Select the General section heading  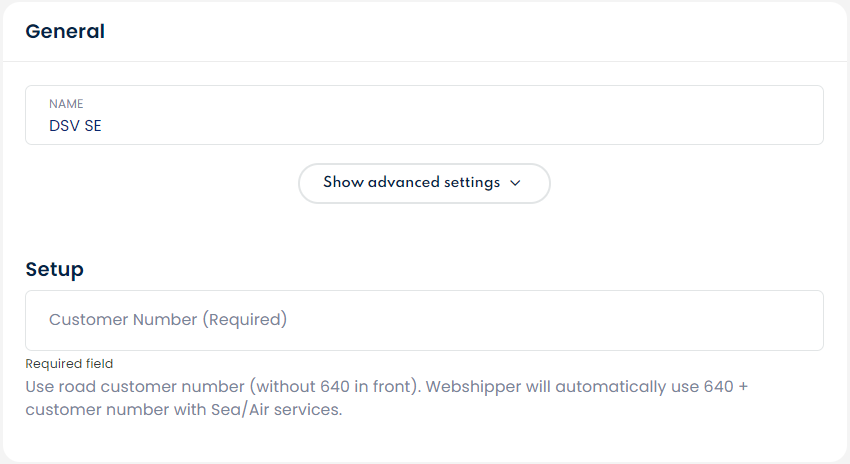[x=65, y=31]
